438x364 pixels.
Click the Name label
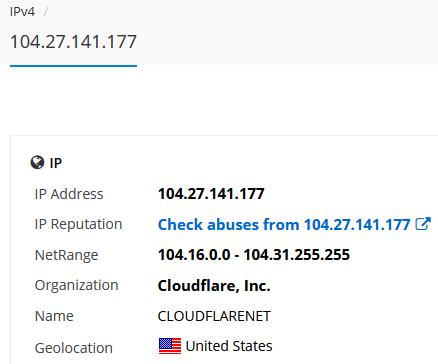[54, 316]
